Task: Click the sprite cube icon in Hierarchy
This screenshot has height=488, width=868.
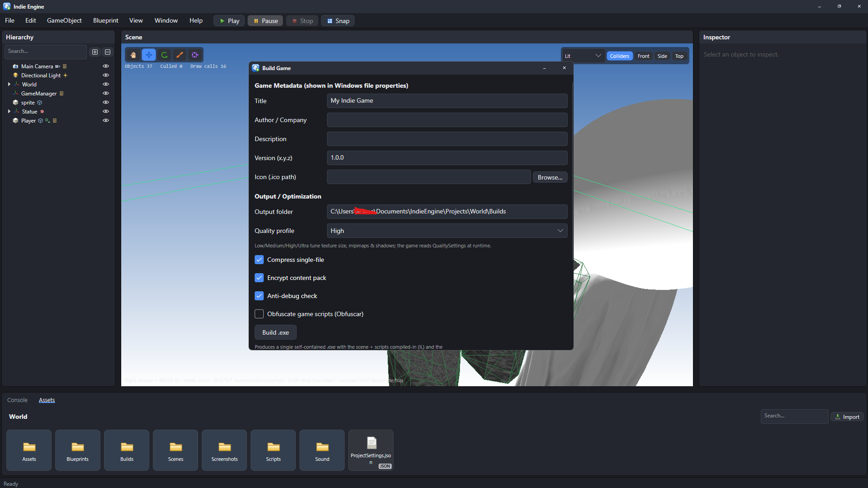Action: coord(15,103)
